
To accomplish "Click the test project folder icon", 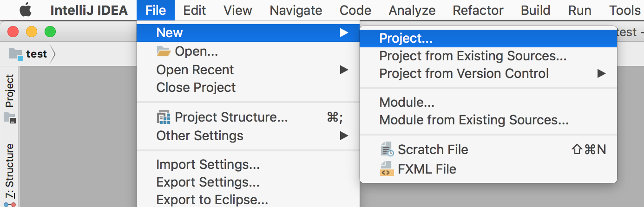I will coord(16,54).
